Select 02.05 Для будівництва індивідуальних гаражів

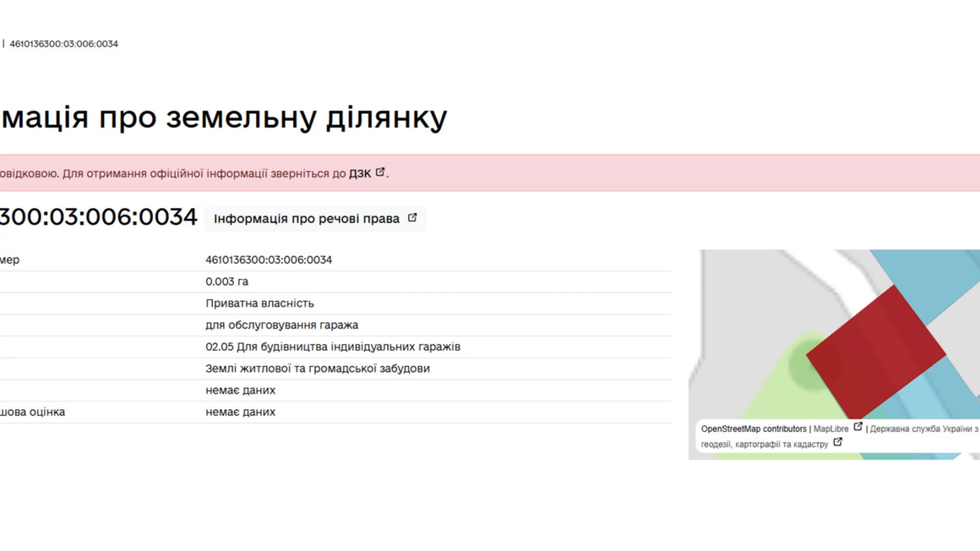[x=333, y=346]
